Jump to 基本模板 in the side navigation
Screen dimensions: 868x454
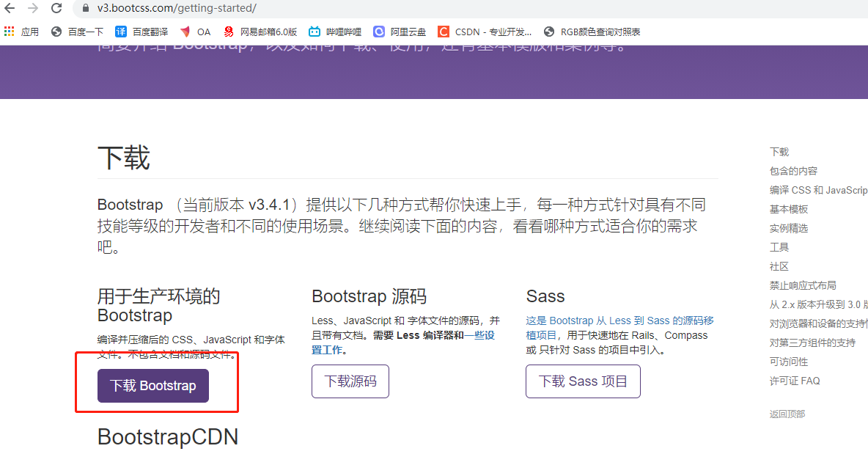point(789,209)
